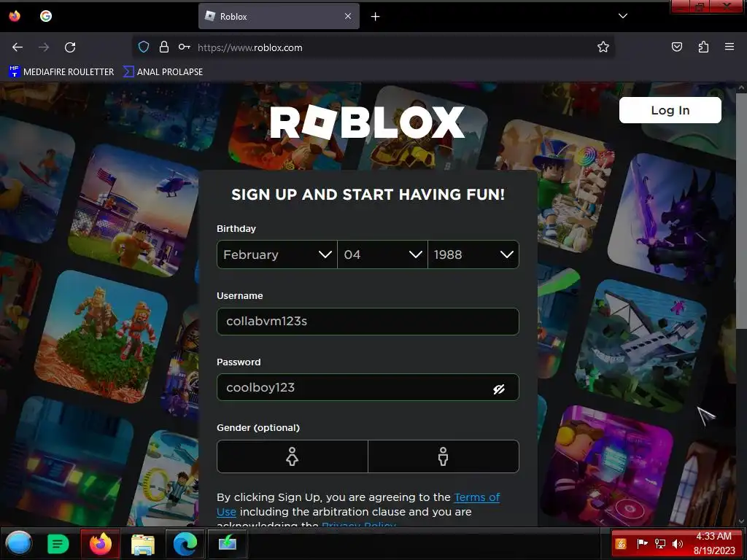Click the Action Center flag tray icon
The width and height of the screenshot is (747, 560).
tap(642, 544)
